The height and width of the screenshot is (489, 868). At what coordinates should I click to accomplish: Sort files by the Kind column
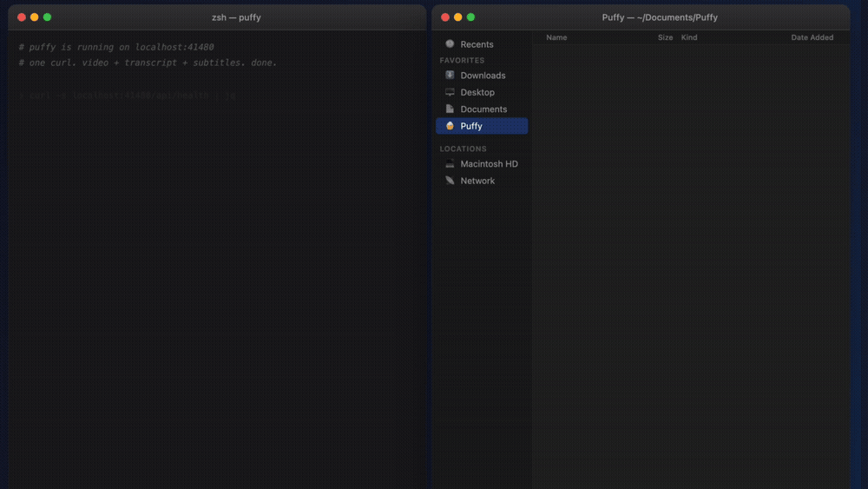tap(688, 37)
